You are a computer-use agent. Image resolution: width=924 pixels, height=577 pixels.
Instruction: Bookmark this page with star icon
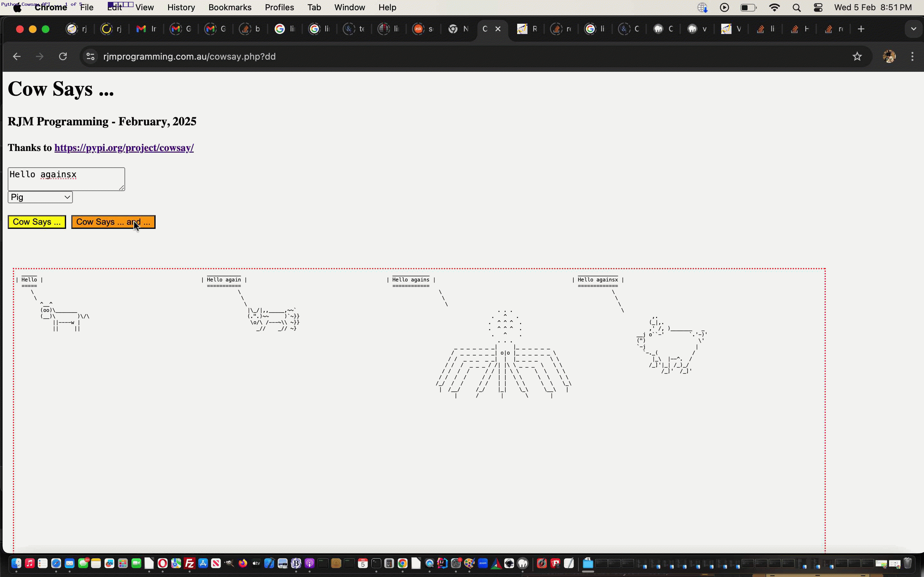857,56
